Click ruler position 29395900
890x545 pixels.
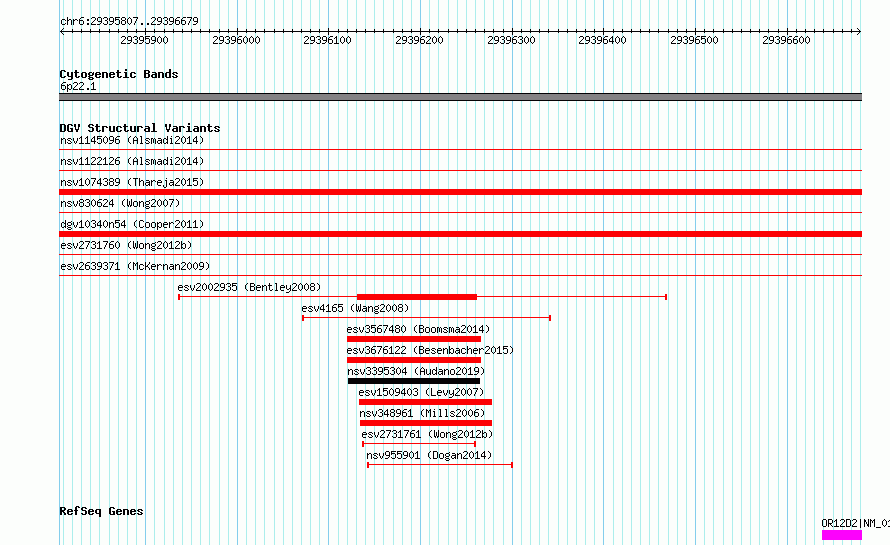click(144, 40)
